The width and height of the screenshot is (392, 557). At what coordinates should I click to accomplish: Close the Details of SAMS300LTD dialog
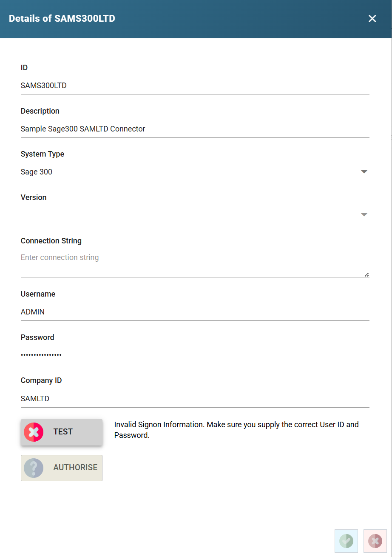pos(372,19)
